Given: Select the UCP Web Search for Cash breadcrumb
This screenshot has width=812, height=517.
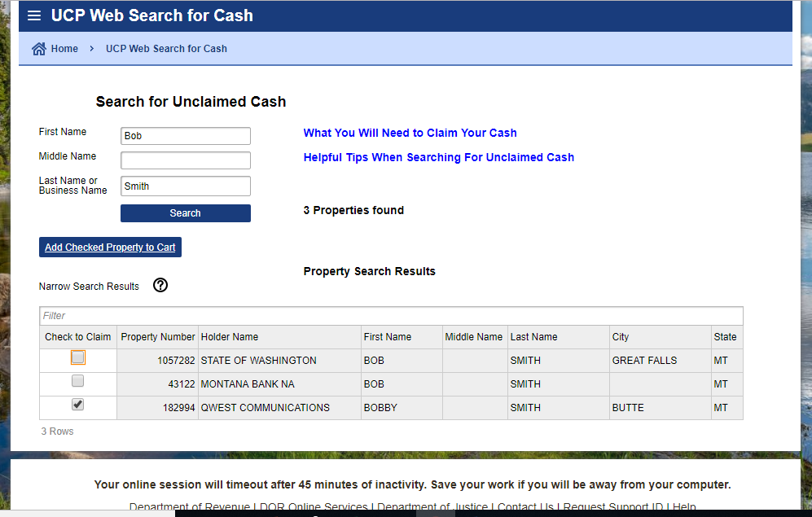Looking at the screenshot, I should [166, 48].
